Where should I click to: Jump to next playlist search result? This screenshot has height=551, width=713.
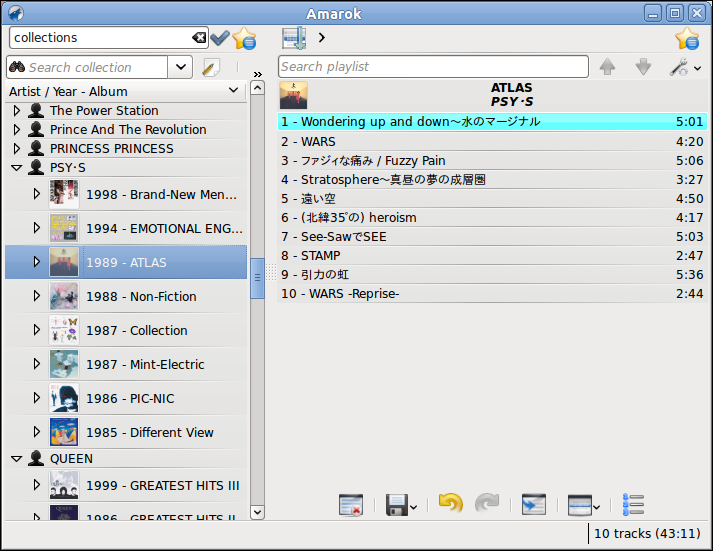tap(643, 67)
